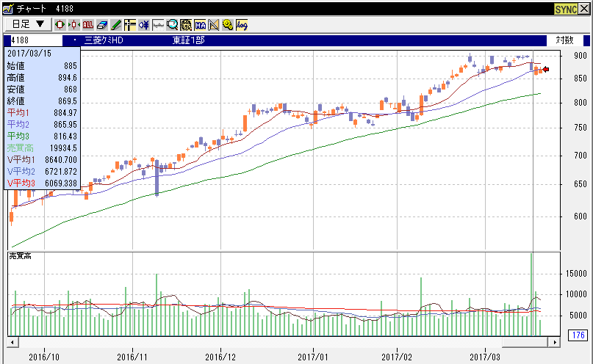Click the log scale icon
The height and width of the screenshot is (364, 593).
[242, 24]
